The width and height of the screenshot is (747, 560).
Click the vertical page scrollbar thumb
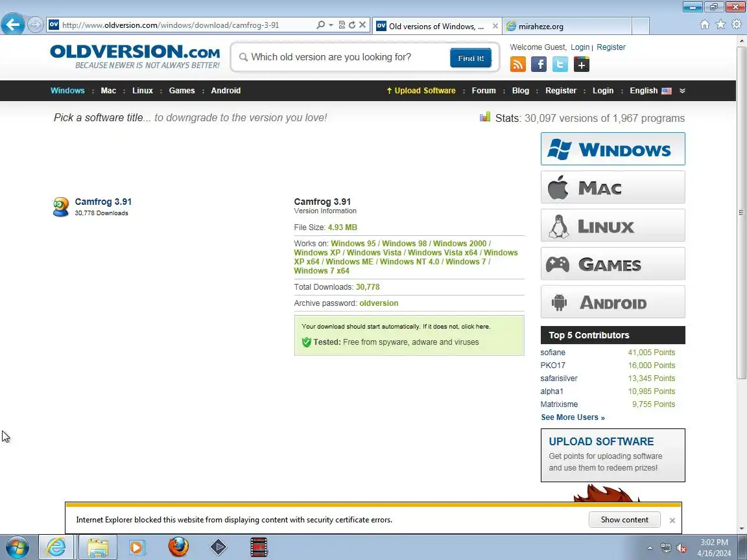[741, 213]
